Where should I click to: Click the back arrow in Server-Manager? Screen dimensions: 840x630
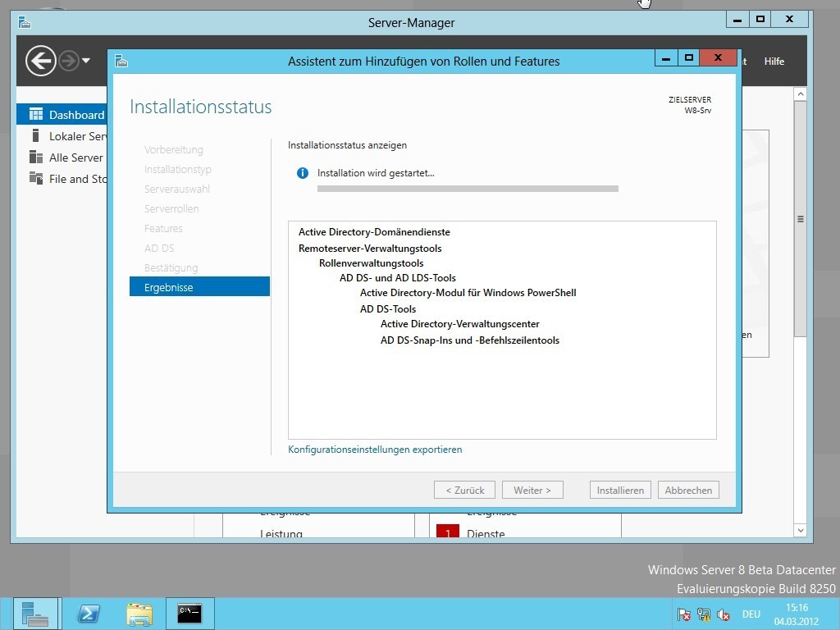[41, 61]
